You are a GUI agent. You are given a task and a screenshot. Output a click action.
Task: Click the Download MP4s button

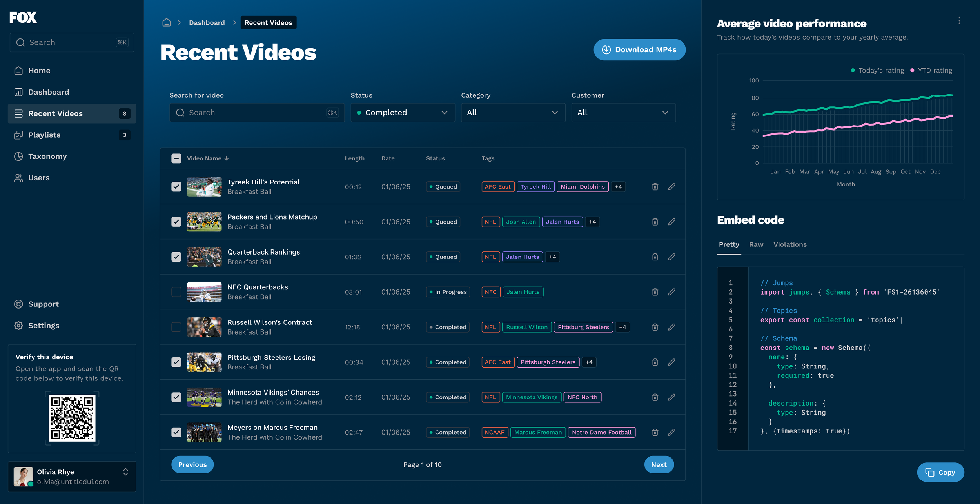639,50
